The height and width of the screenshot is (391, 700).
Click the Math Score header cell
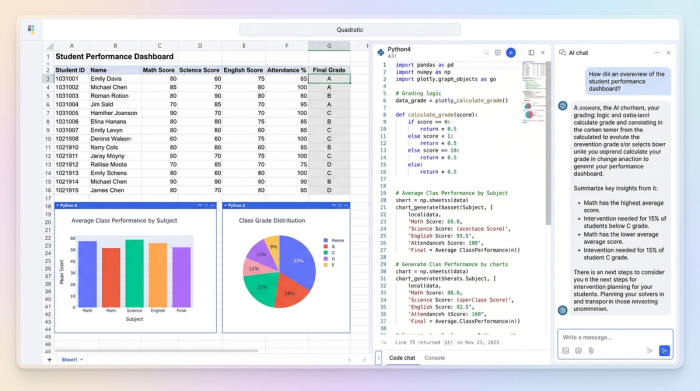click(159, 70)
